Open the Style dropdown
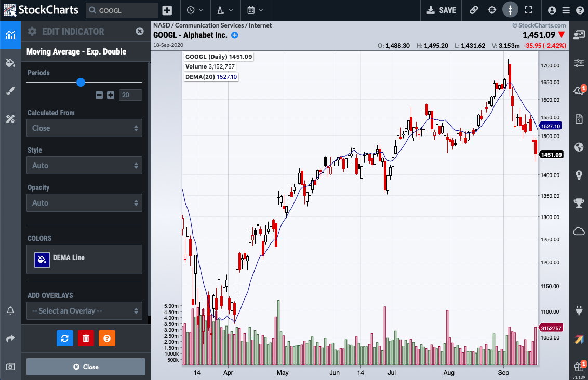The image size is (588, 380). tap(84, 166)
